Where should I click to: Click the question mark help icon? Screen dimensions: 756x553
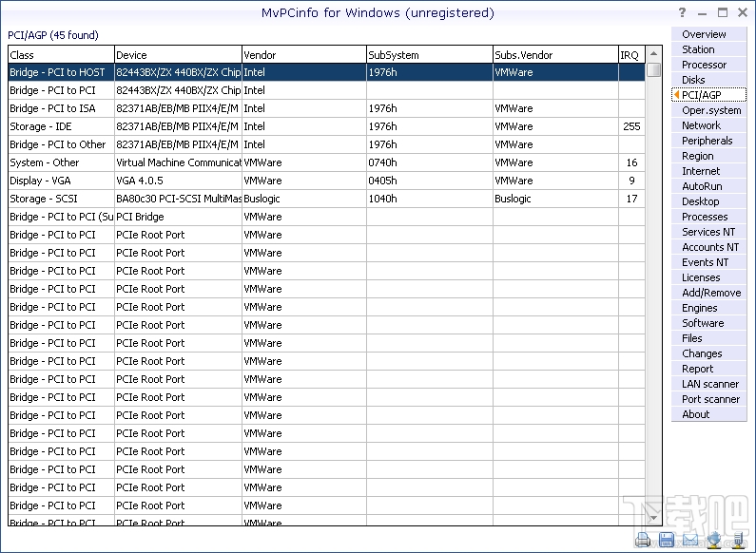tap(682, 12)
